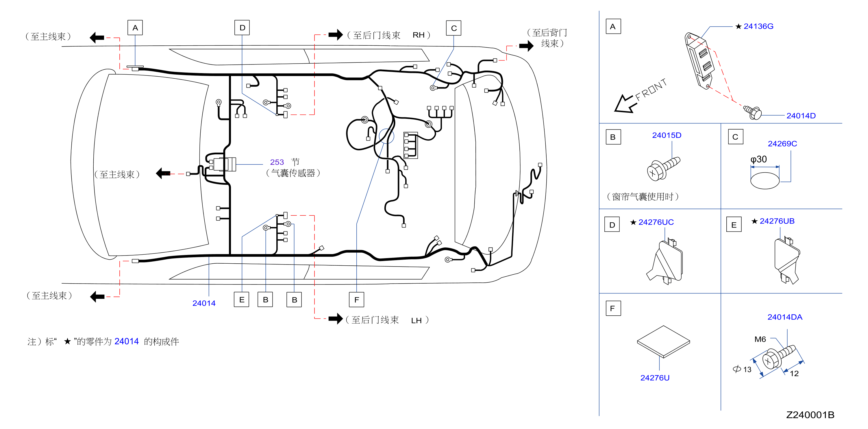Click detail panel label D
Screen dimensions: 868x429
[612, 225]
